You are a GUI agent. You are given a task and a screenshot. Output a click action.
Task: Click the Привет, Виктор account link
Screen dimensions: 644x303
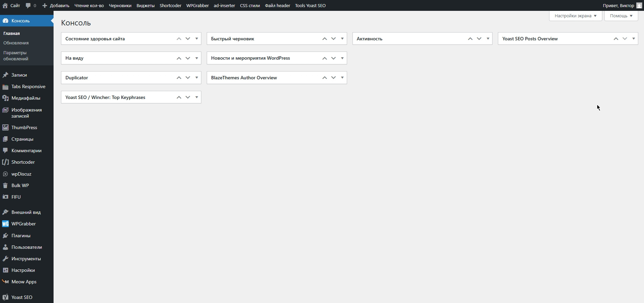618,5
